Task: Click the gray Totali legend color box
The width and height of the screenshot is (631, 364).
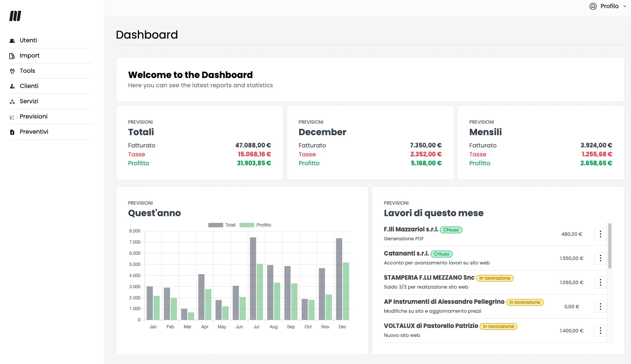Action: coord(216,225)
